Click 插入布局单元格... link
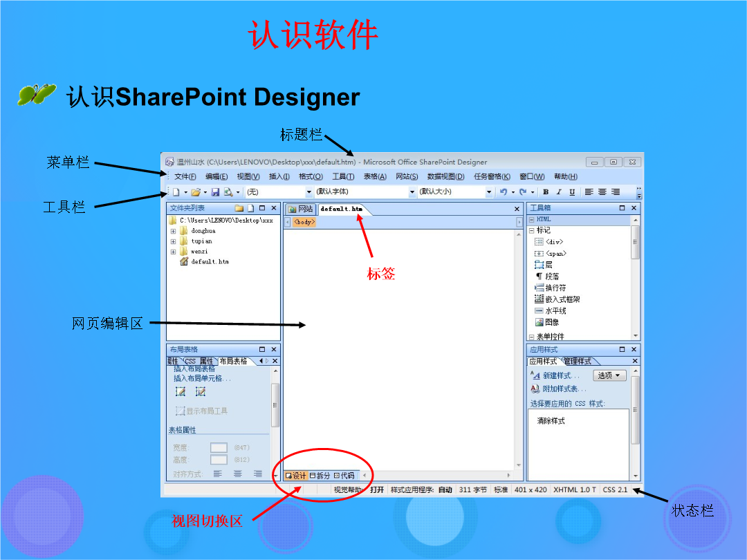Viewport: 747px width, 560px height. point(202,379)
